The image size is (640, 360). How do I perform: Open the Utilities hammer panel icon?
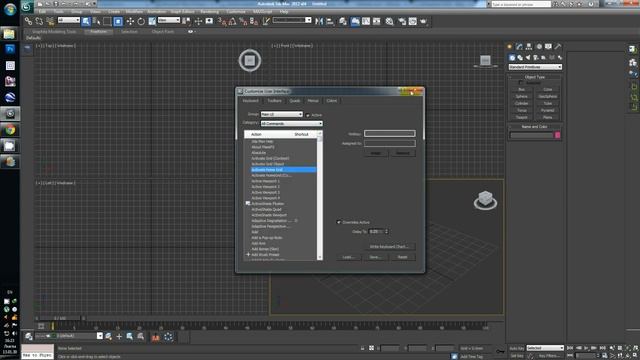[x=558, y=47]
